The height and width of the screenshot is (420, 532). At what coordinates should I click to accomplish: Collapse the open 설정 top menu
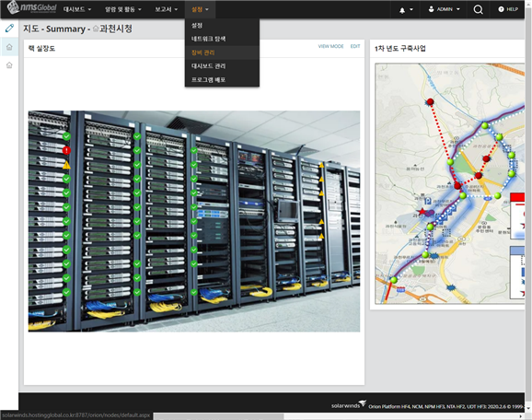200,9
